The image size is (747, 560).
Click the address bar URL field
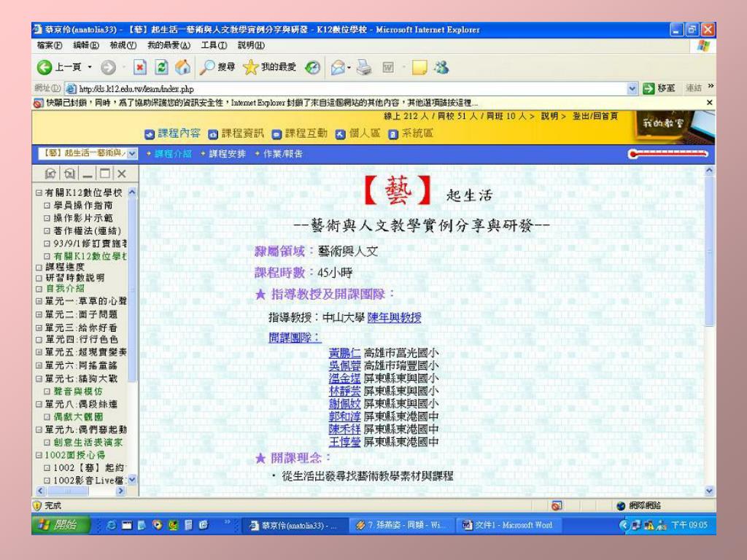[x=352, y=88]
